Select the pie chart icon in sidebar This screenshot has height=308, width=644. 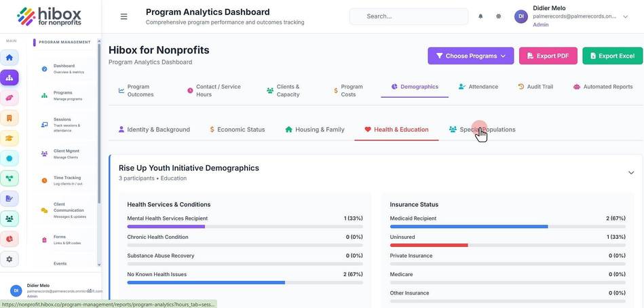(10, 239)
